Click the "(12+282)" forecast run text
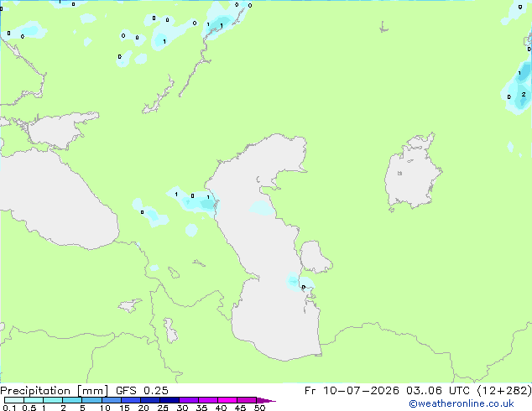This screenshot has width=532, height=411. tap(504, 391)
